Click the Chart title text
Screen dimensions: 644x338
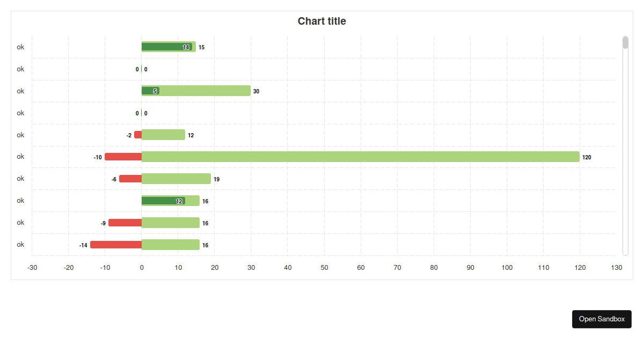click(321, 21)
